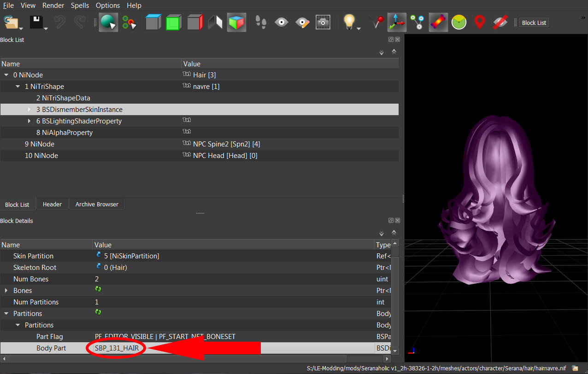
Task: Click the Skeleton Root reference link icon
Action: [x=98, y=266]
